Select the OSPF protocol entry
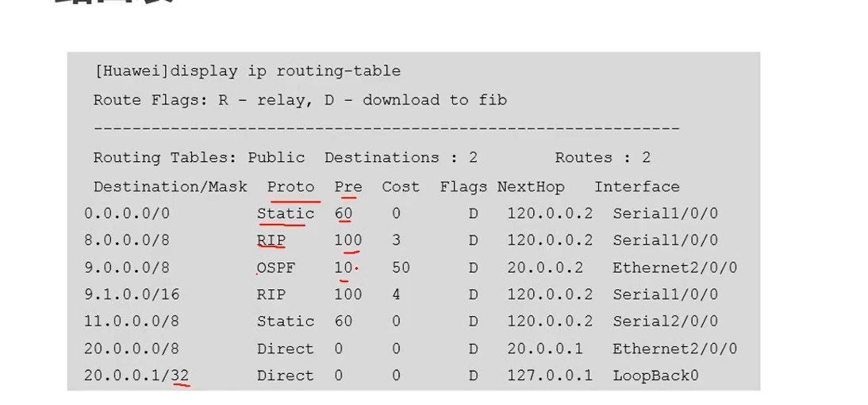This screenshot has height=405, width=868. [276, 268]
